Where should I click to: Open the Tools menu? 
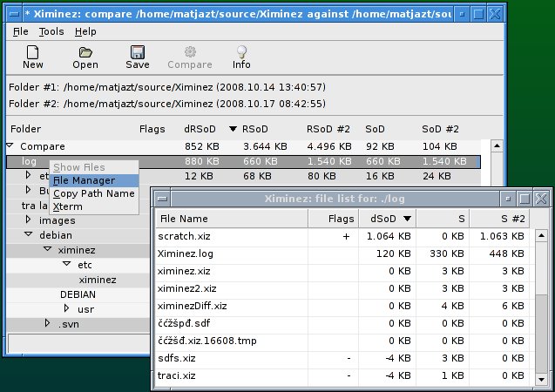(x=51, y=30)
